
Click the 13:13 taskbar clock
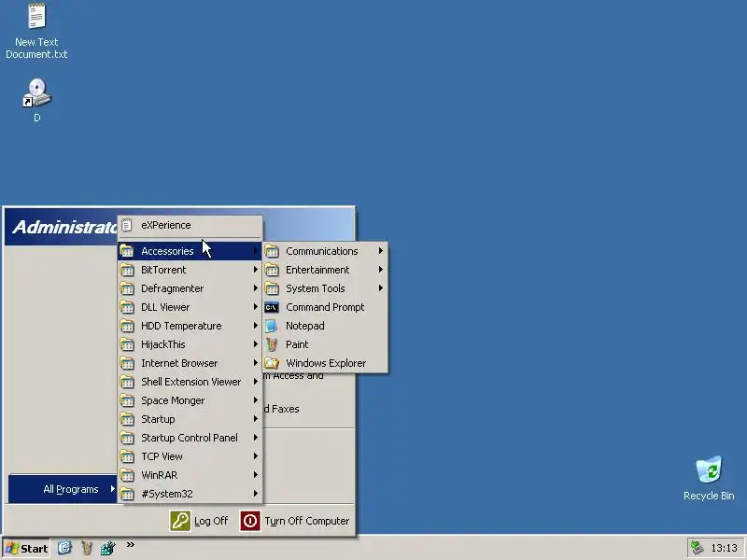[724, 548]
